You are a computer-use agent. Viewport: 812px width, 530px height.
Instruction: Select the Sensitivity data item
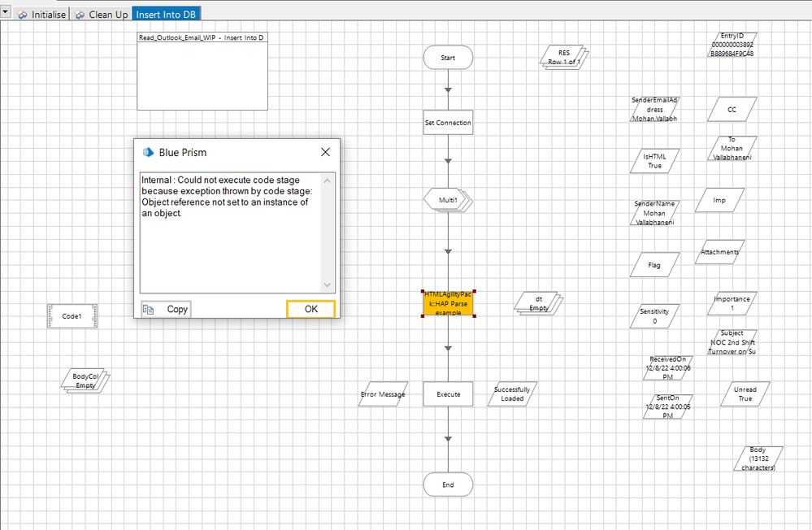(654, 316)
